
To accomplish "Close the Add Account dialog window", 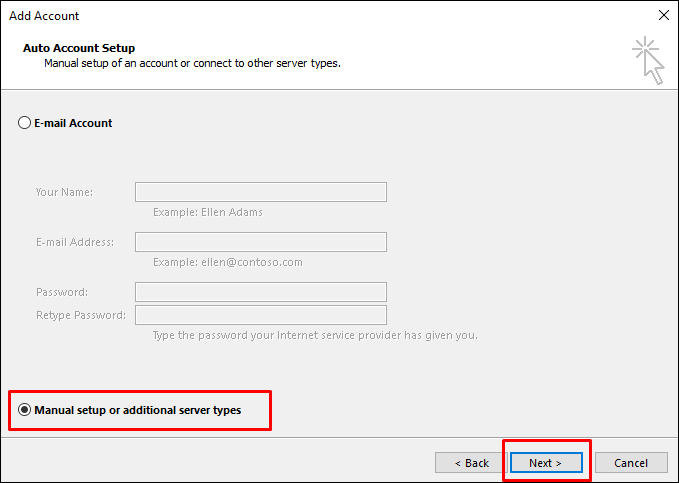I will point(663,16).
